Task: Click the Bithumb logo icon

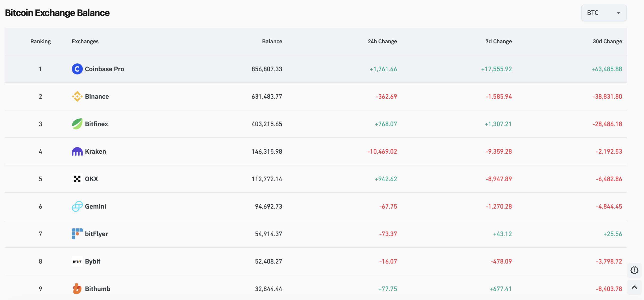Action: (x=77, y=289)
